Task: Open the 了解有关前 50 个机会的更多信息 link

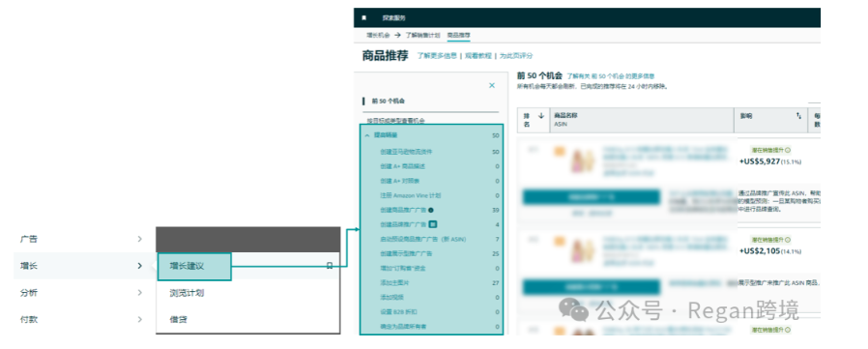Action: tap(611, 76)
